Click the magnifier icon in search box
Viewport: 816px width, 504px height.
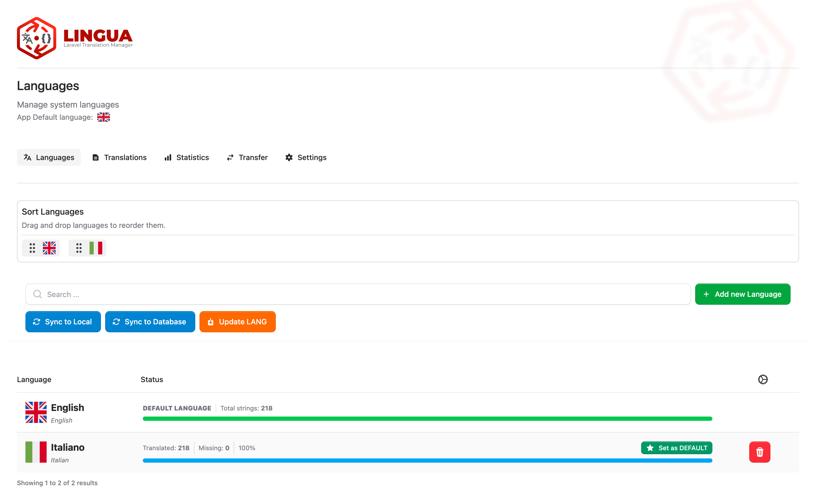click(38, 294)
